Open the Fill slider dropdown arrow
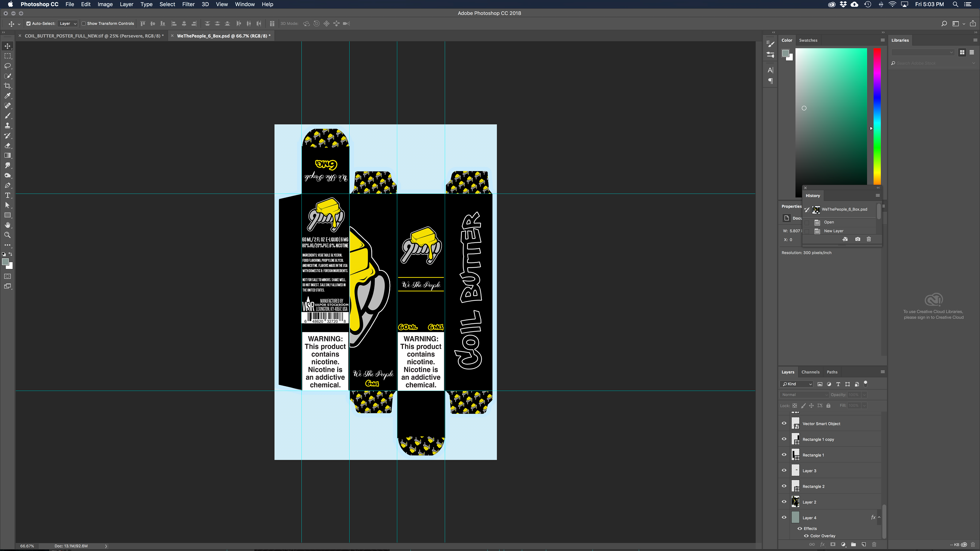The image size is (980, 551). point(864,405)
